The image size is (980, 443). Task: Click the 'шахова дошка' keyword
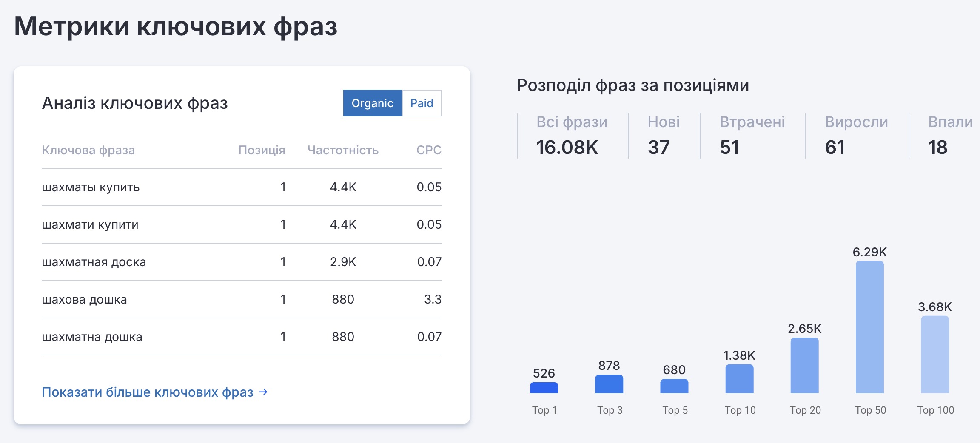point(84,299)
